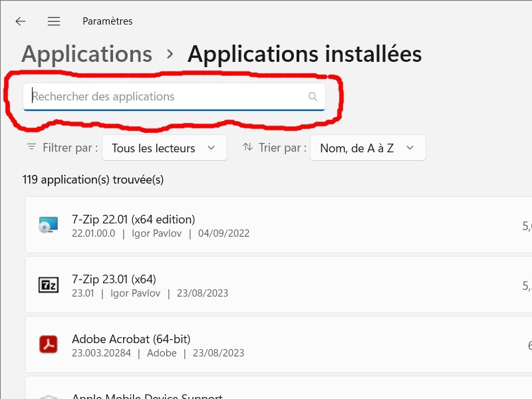The width and height of the screenshot is (532, 399).
Task: Click the Applications installées heading
Action: (304, 54)
